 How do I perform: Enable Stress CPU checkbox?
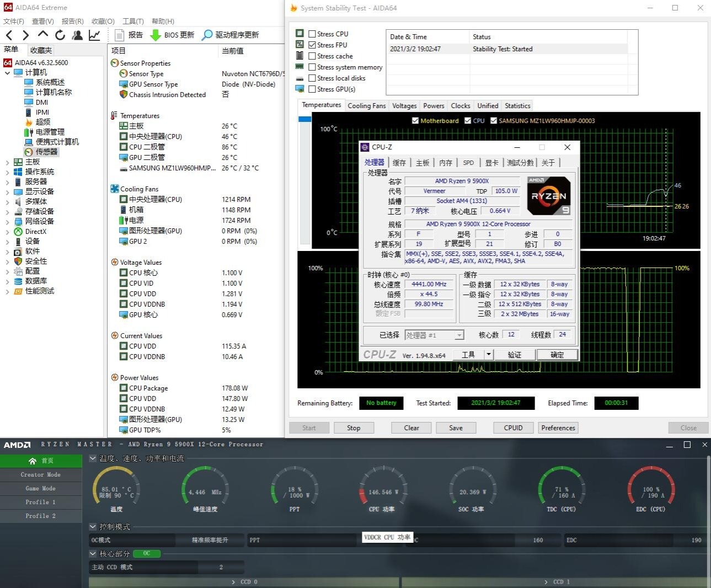click(312, 34)
